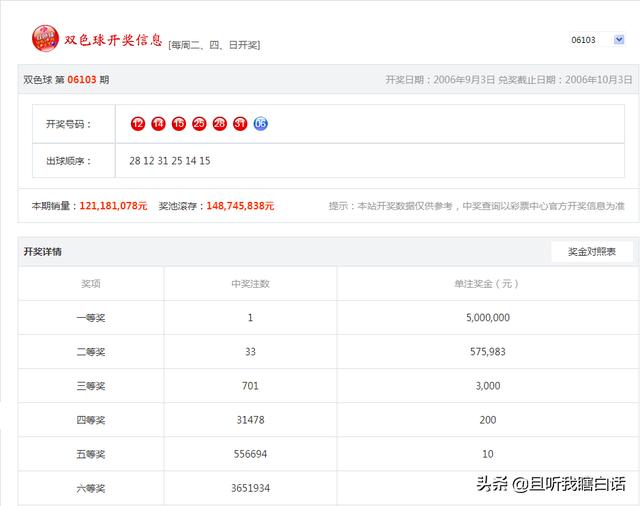Click the 中奖注数 column header
This screenshot has width=640, height=506.
[x=250, y=284]
